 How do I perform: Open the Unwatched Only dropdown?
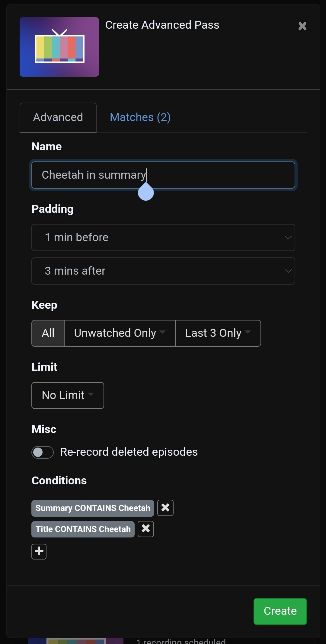(120, 333)
